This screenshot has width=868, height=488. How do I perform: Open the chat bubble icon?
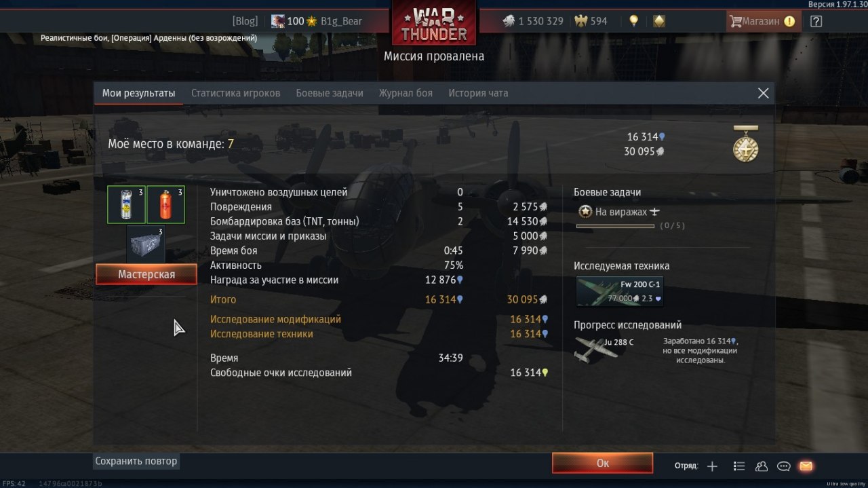tap(784, 466)
